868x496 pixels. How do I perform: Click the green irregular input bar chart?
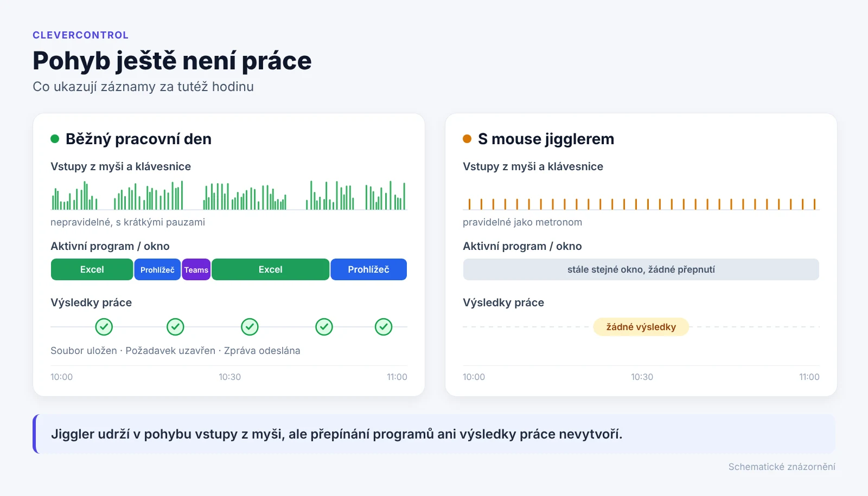pyautogui.click(x=229, y=195)
